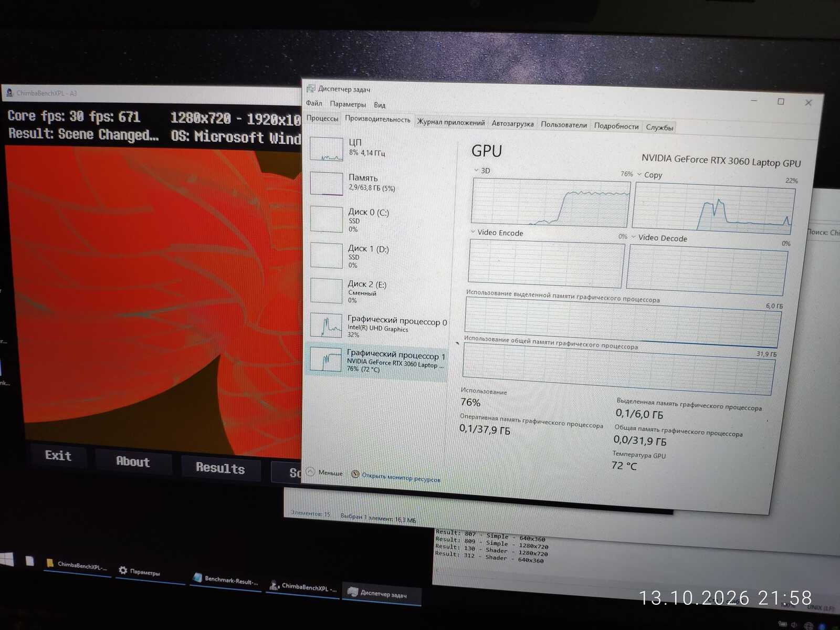The width and height of the screenshot is (840, 630).
Task: Switch to the Процессы tab
Action: (x=322, y=118)
